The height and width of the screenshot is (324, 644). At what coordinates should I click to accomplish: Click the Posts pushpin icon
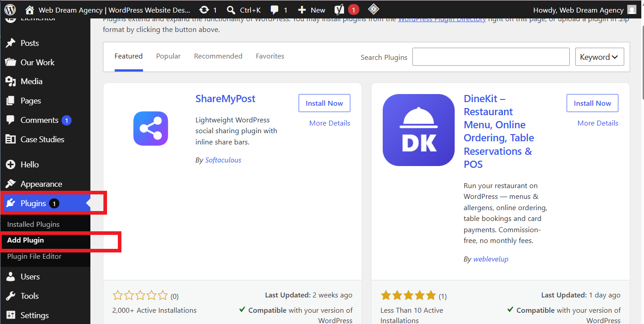(x=10, y=43)
